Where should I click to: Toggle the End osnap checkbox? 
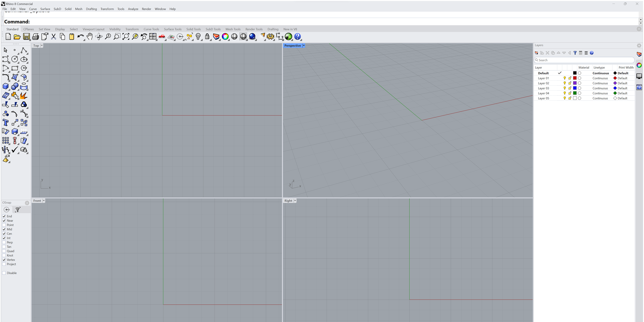[x=4, y=216]
